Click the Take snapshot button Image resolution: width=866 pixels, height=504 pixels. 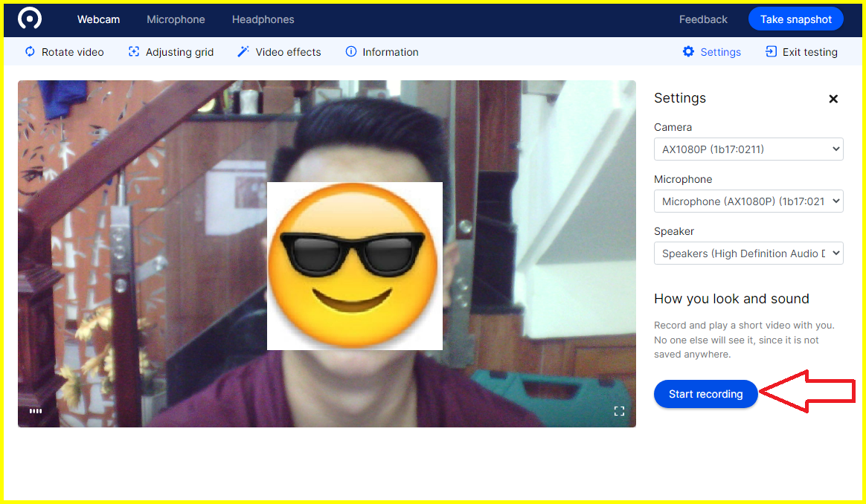click(795, 19)
